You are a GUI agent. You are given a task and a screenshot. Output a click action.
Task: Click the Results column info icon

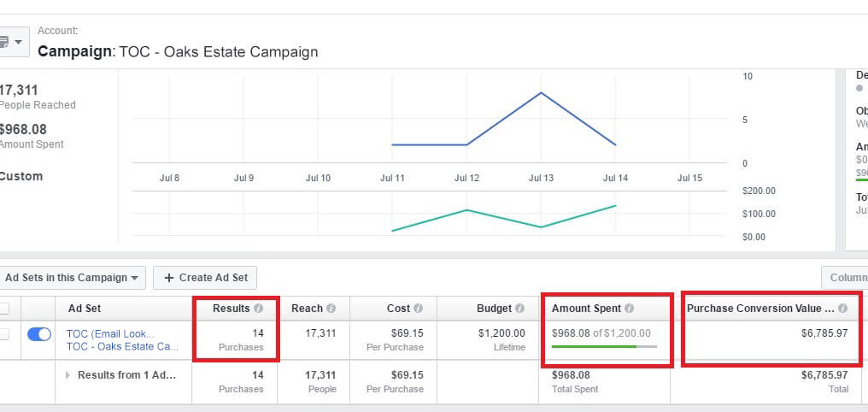pyautogui.click(x=259, y=309)
